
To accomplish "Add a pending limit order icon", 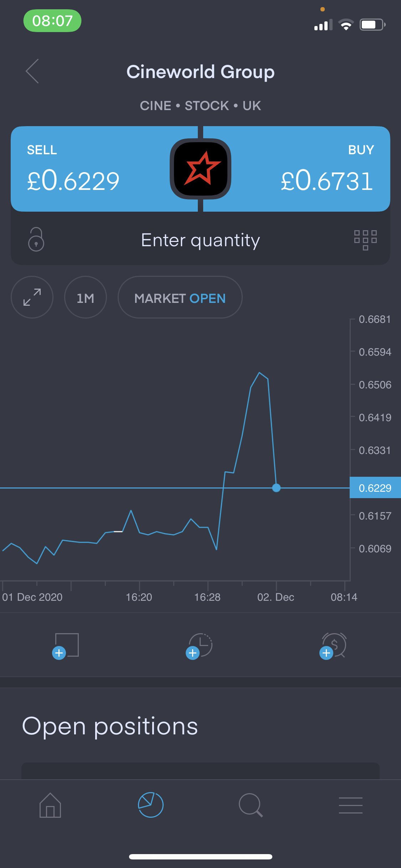I will 66,646.
